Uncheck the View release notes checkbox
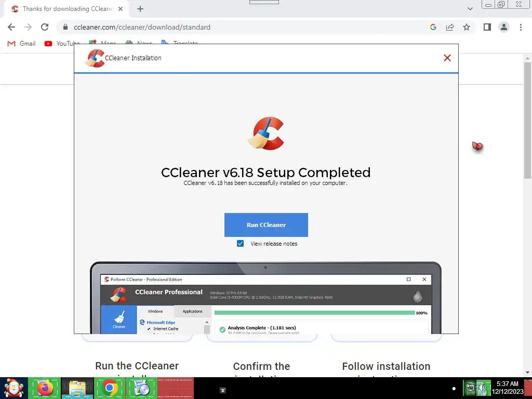 click(240, 244)
